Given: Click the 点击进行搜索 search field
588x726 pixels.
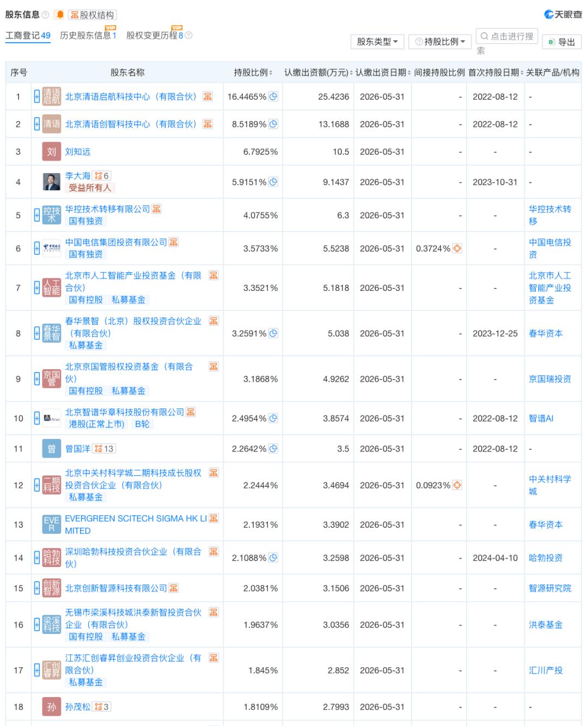Looking at the screenshot, I should (x=507, y=36).
